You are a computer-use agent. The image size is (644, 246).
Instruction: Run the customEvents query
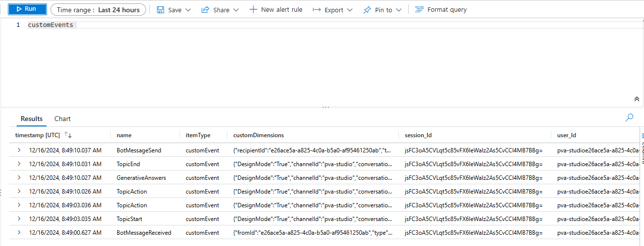[x=27, y=9]
